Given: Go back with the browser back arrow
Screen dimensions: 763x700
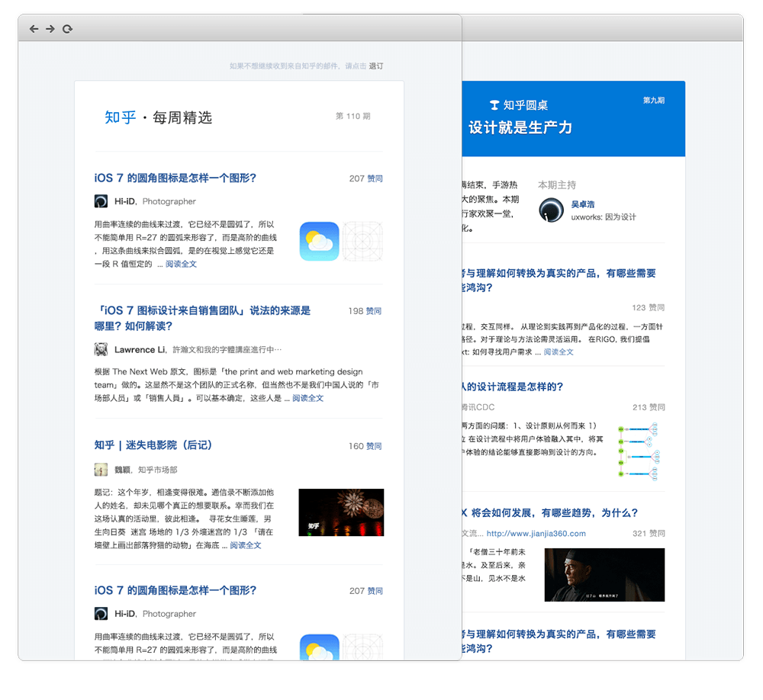Looking at the screenshot, I should click(34, 29).
